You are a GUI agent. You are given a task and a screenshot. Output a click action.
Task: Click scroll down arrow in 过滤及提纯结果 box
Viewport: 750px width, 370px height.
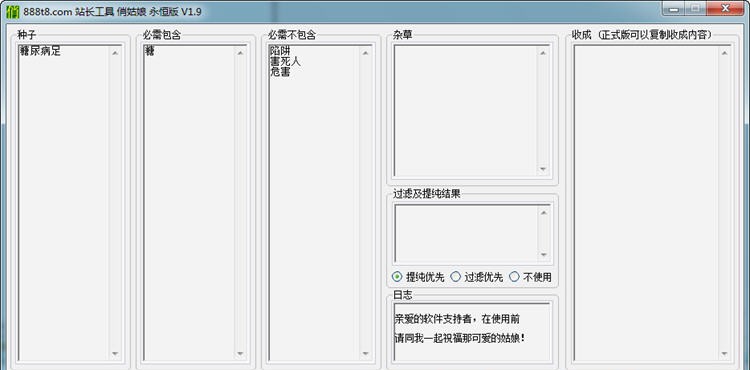point(543,255)
